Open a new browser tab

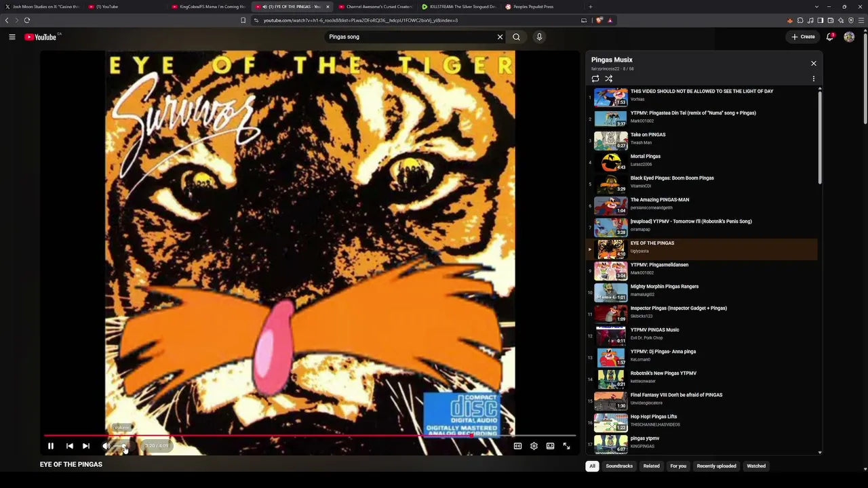click(x=591, y=7)
